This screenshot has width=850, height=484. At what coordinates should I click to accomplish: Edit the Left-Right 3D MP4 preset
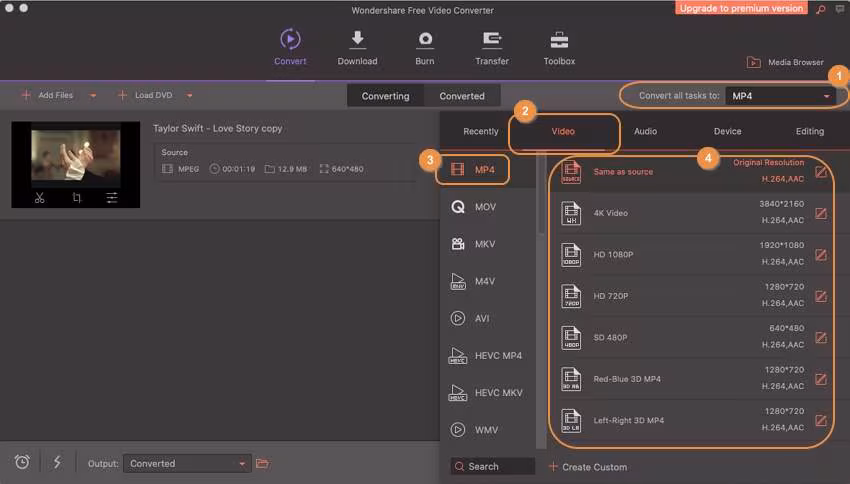821,420
